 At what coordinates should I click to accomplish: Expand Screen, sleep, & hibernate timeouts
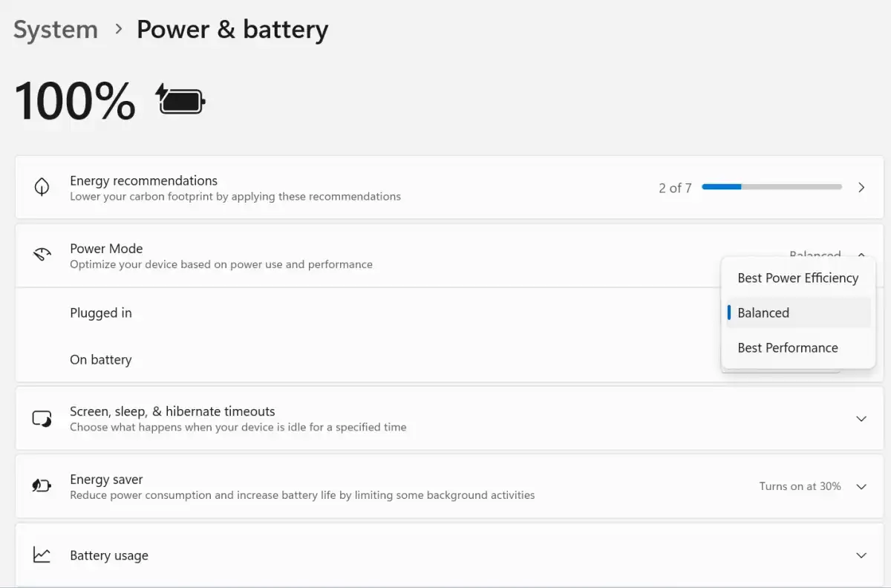tap(861, 419)
